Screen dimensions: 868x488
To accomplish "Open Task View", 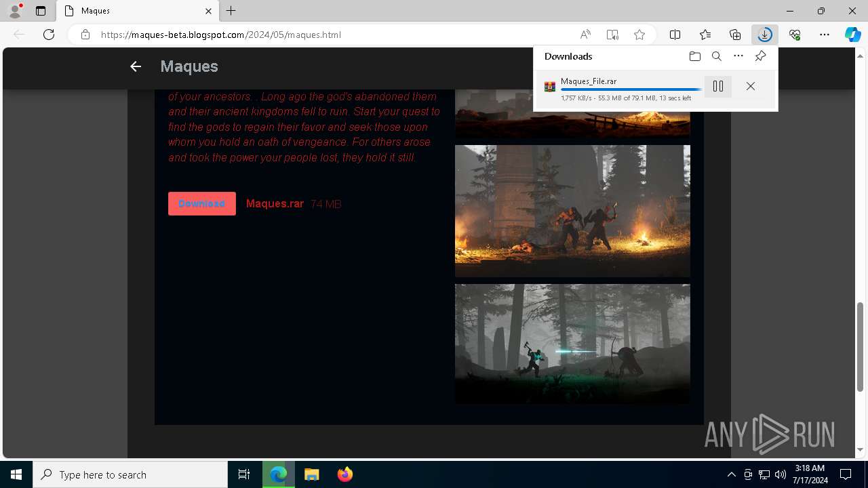I will tap(244, 474).
